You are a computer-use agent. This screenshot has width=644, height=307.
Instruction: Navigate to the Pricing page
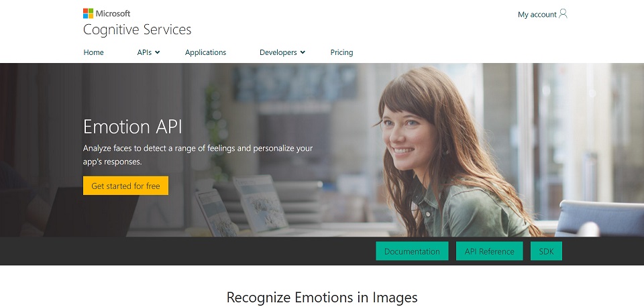[x=341, y=52]
